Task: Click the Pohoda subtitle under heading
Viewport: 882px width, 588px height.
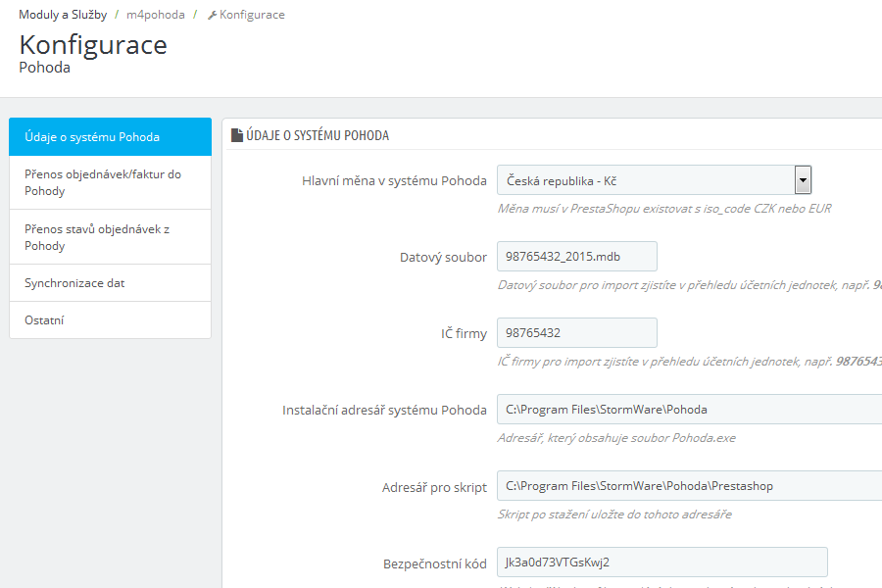Action: 44,68
